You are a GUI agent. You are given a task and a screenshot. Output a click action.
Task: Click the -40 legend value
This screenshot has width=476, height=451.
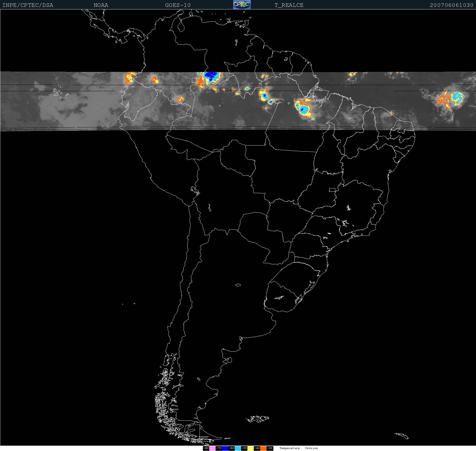click(257, 448)
